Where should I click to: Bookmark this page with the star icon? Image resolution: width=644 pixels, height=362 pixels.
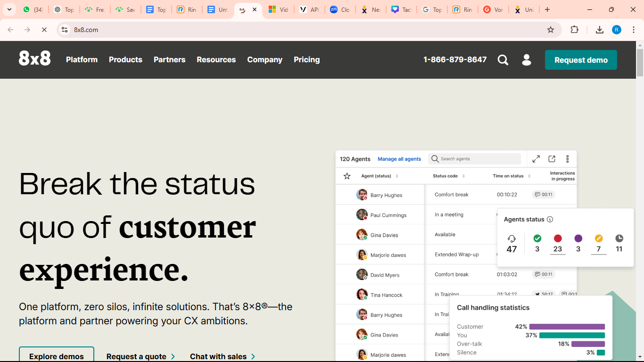pyautogui.click(x=551, y=30)
